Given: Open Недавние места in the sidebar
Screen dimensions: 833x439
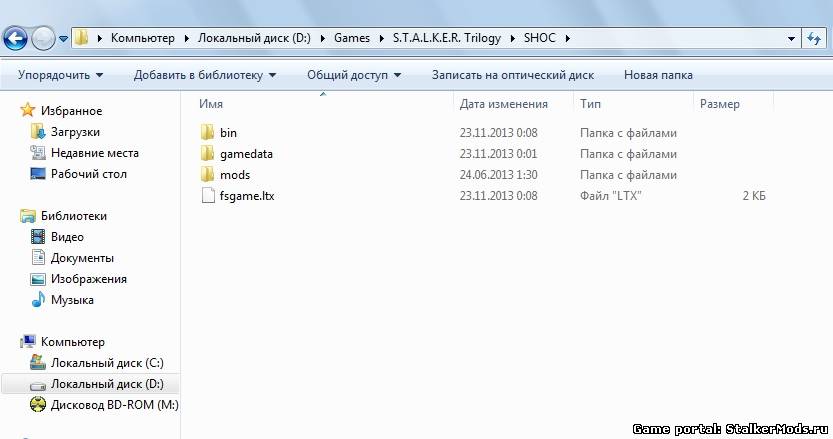Looking at the screenshot, I should [95, 153].
